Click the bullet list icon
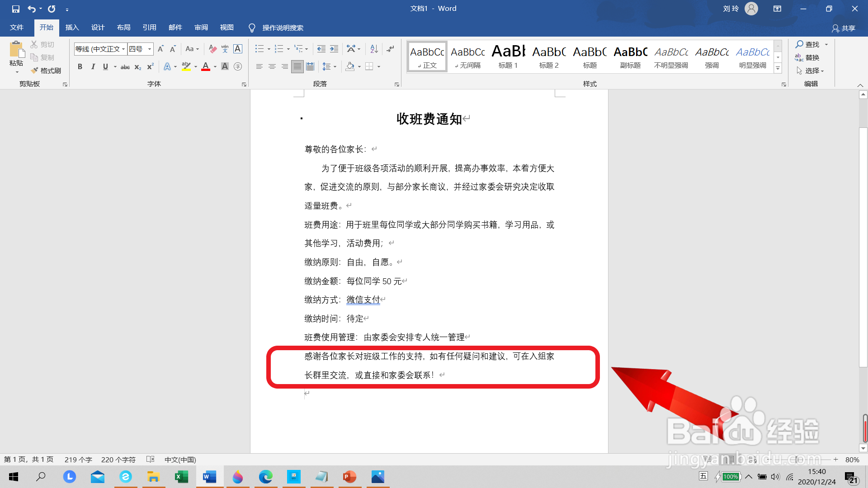Viewport: 868px width, 488px height. (x=259, y=49)
